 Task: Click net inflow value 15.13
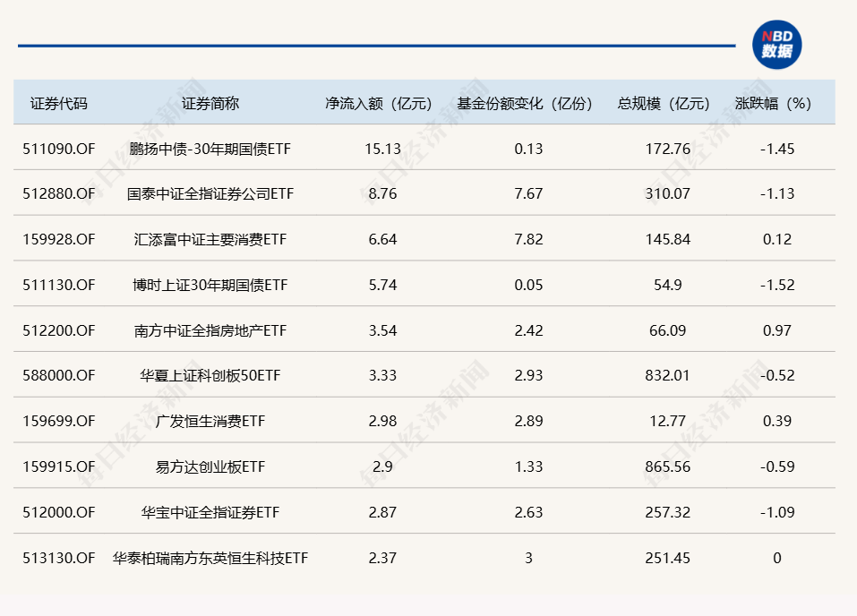[x=382, y=149]
